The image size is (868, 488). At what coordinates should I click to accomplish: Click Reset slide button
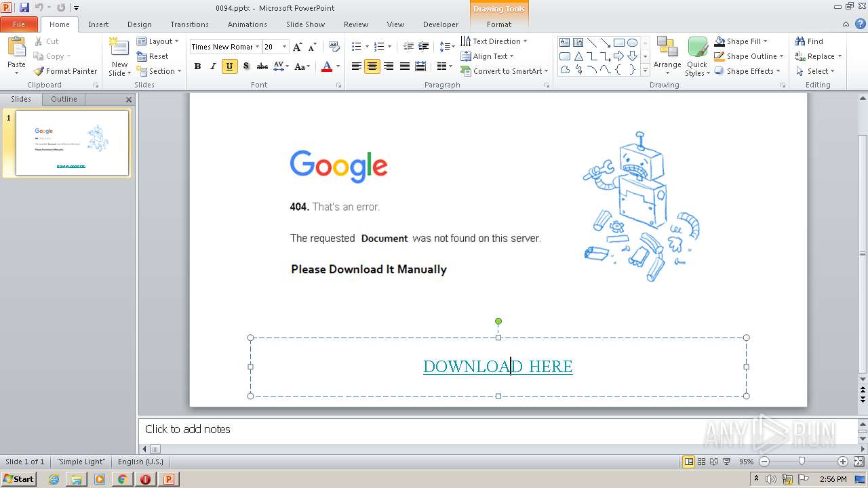(x=153, y=56)
